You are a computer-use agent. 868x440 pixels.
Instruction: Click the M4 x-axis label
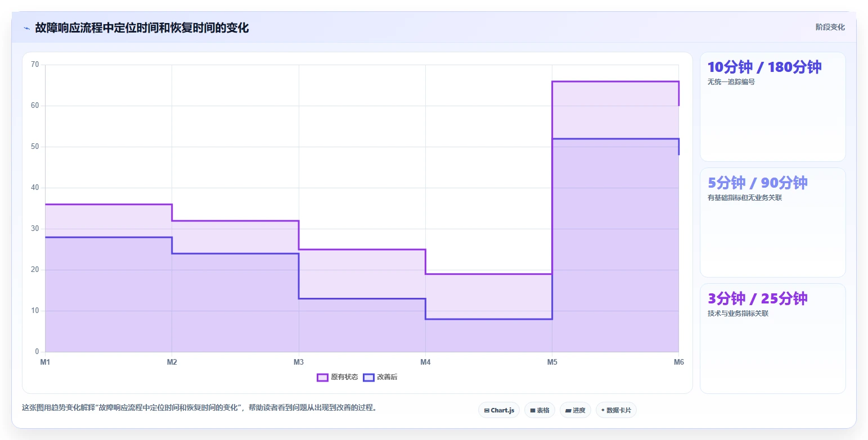425,362
